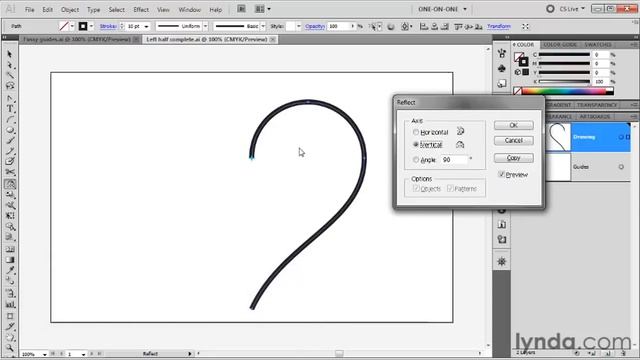Choose the Horizontal axis radio button
Viewport: 640px width, 360px height.
[x=416, y=132]
